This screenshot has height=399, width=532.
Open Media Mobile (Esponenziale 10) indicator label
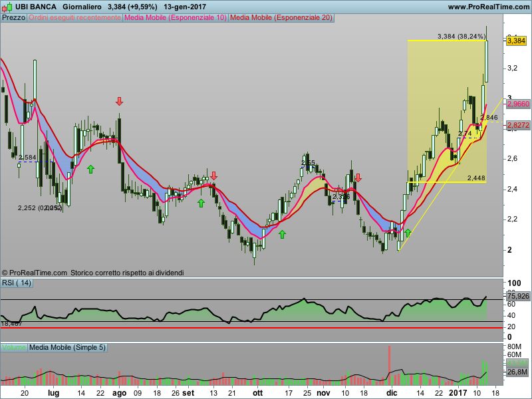click(176, 18)
